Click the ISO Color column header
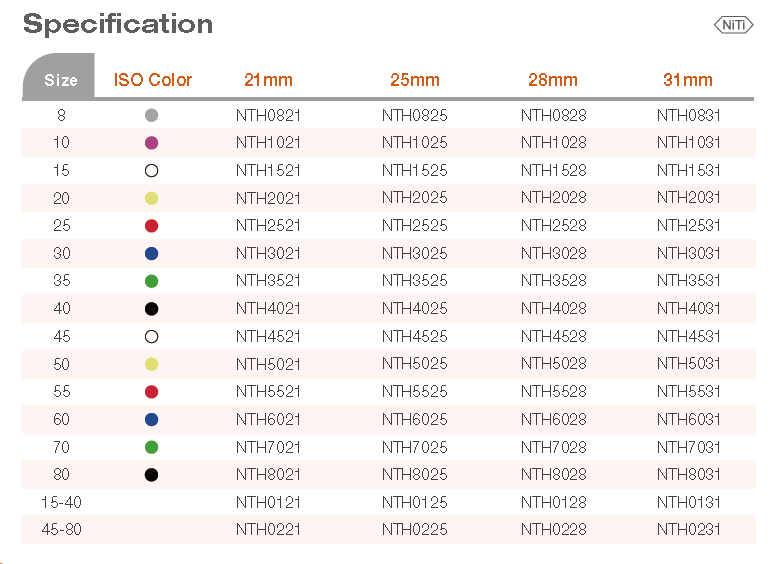This screenshot has height=564, width=780. tap(153, 80)
